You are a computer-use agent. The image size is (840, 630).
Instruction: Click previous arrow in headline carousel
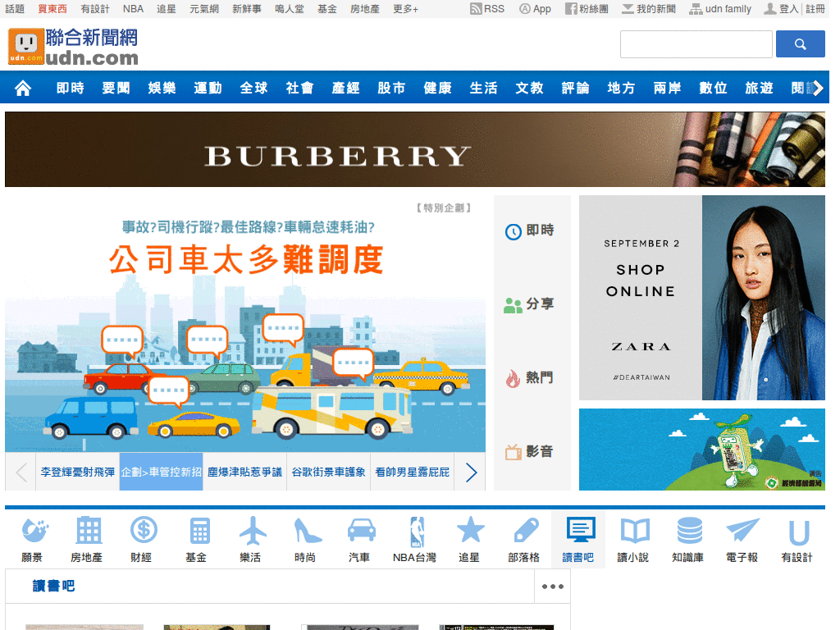(x=21, y=472)
